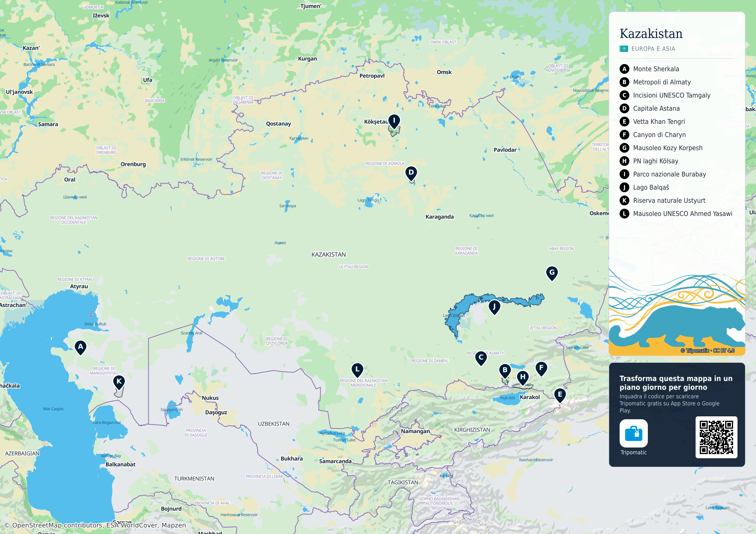756x534 pixels.
Task: Click the Tripomatic caption under app icon
Action: coord(633,453)
